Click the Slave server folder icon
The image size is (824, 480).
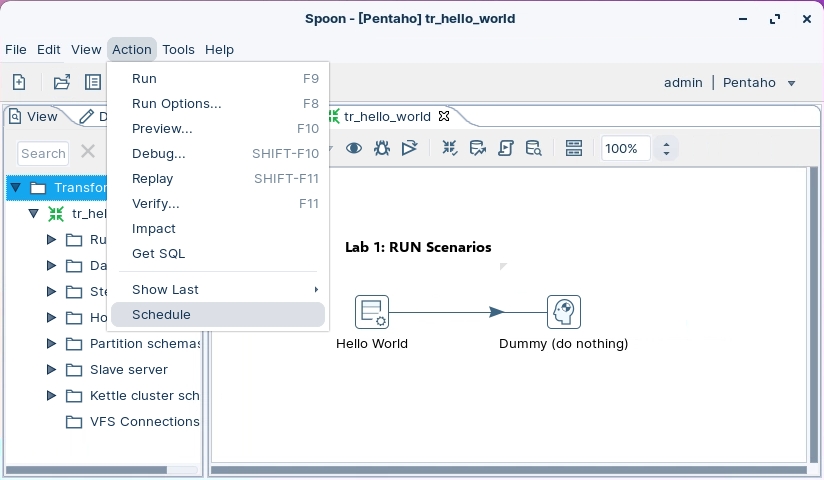point(74,370)
